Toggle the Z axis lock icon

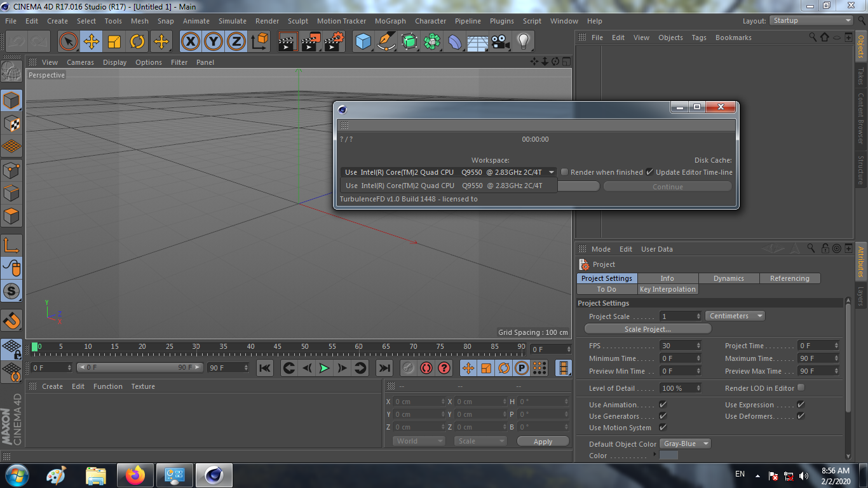point(236,42)
